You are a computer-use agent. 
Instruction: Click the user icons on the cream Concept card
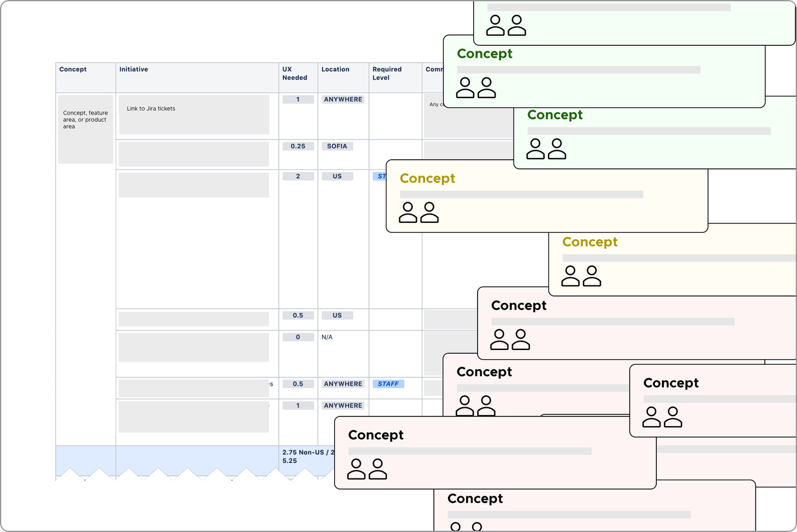[x=420, y=213]
